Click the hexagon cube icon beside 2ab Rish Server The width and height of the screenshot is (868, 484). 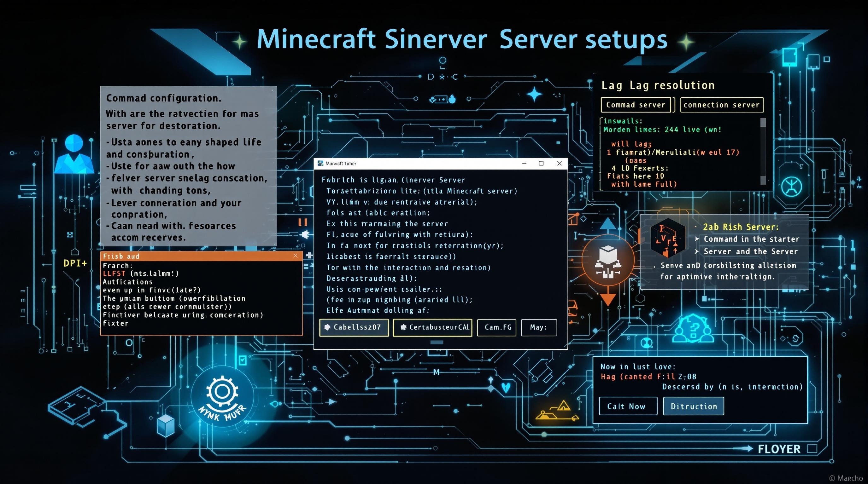click(668, 237)
